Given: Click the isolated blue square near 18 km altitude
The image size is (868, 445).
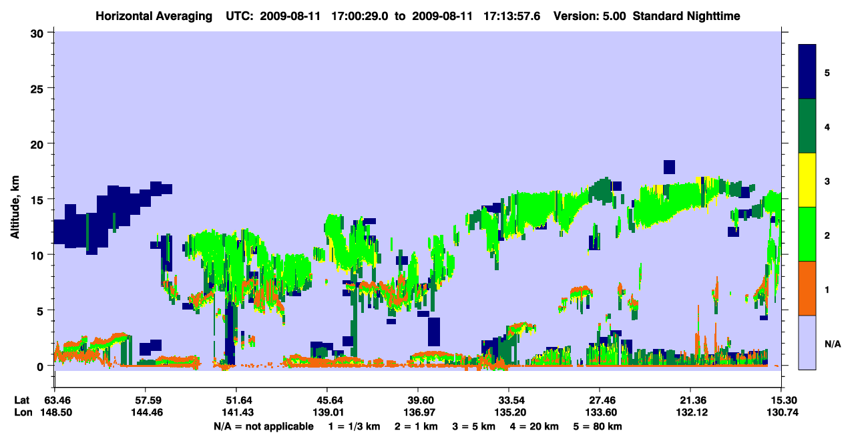Looking at the screenshot, I should pos(670,166).
